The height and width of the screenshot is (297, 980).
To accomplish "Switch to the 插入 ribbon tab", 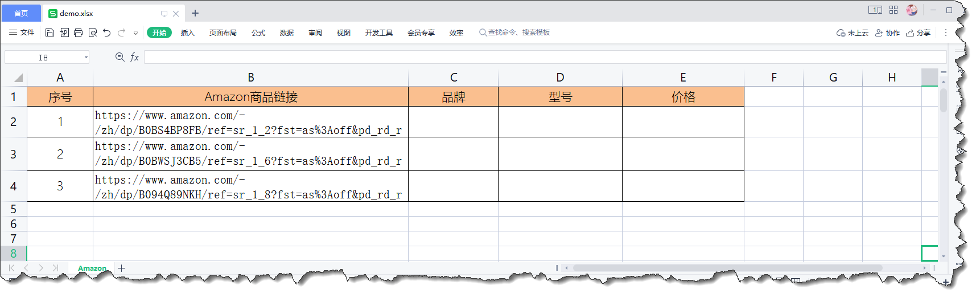I will pyautogui.click(x=188, y=32).
